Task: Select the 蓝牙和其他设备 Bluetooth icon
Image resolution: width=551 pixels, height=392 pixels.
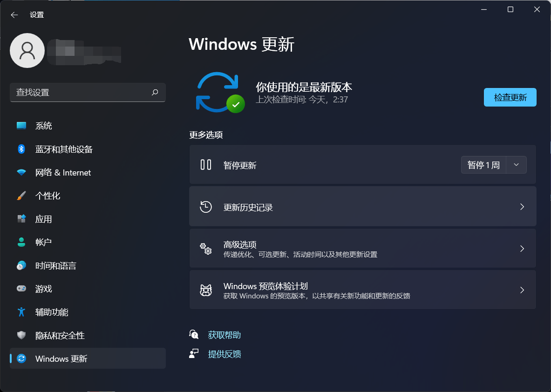Action: 21,149
